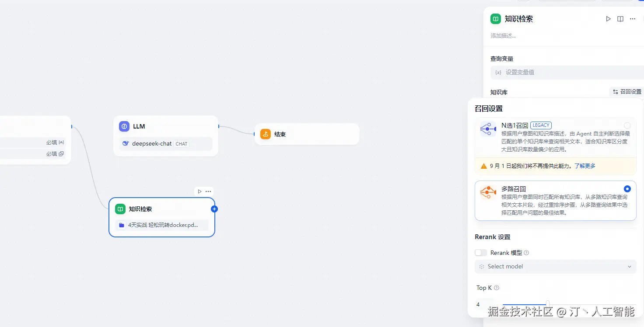Click the Top K help icon

point(497,288)
